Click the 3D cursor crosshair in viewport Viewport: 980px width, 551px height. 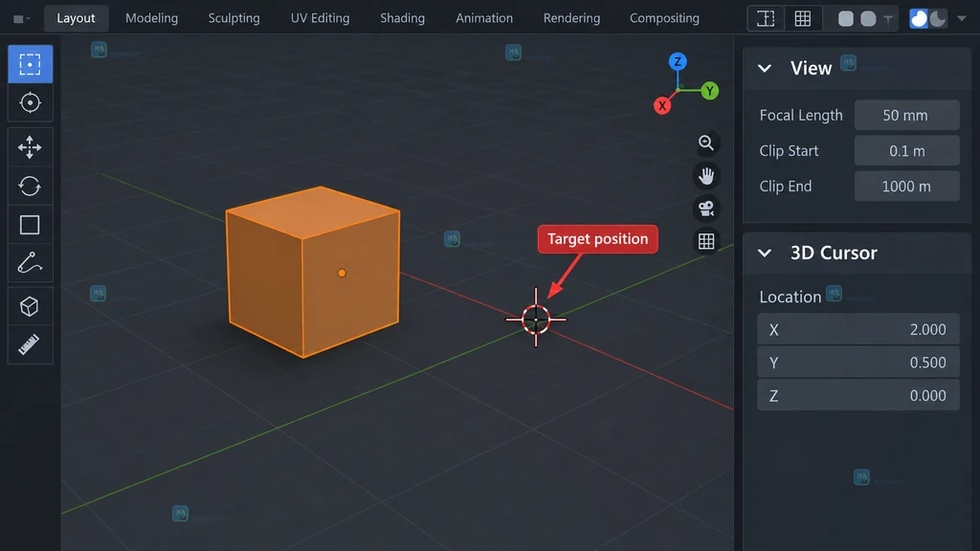pyautogui.click(x=536, y=320)
